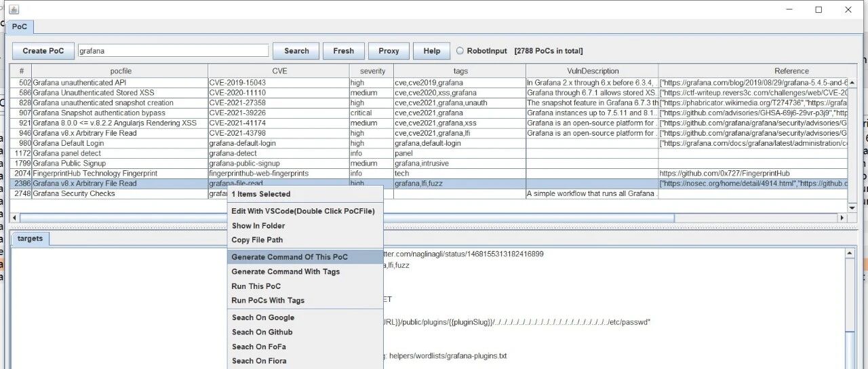Maximize the window
This screenshot has width=868, height=369.
[x=818, y=9]
